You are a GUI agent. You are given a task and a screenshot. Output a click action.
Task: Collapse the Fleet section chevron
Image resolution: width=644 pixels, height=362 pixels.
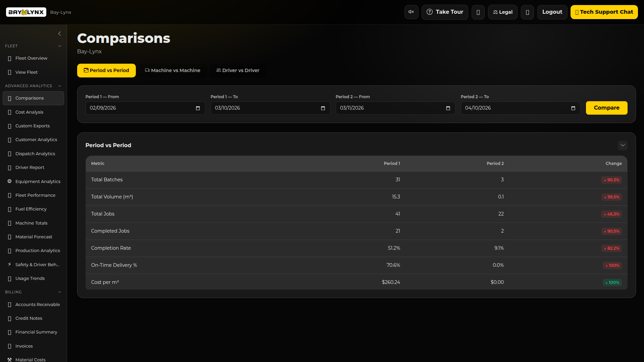pos(60,46)
